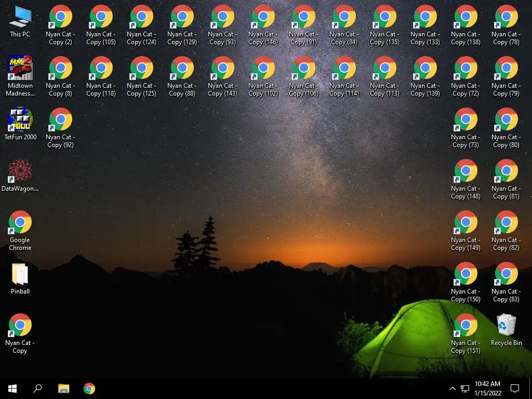Select the Nyan Cat - Copy shortcut
Viewport: 532px width, 399px height.
(20, 334)
